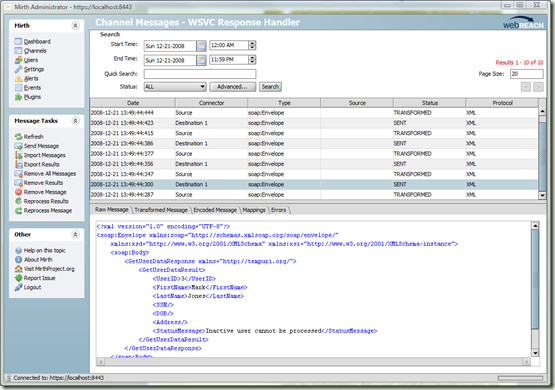
Task: Click the Search button
Action: [270, 87]
